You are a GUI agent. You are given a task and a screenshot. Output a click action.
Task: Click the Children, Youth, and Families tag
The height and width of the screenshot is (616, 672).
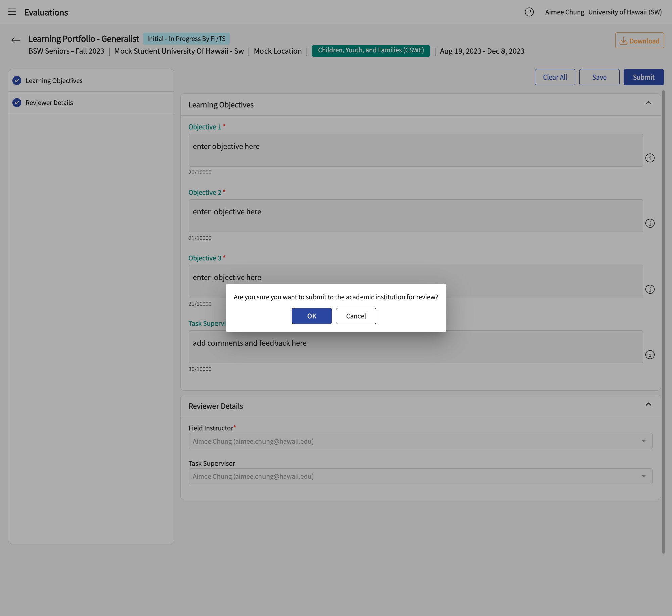click(x=371, y=51)
